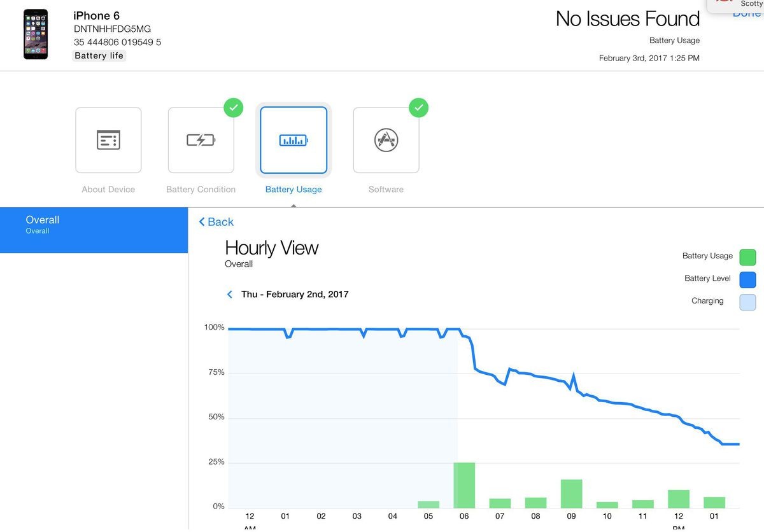Click the iPhone 6 device thumbnail
764x532 pixels.
pyautogui.click(x=36, y=34)
